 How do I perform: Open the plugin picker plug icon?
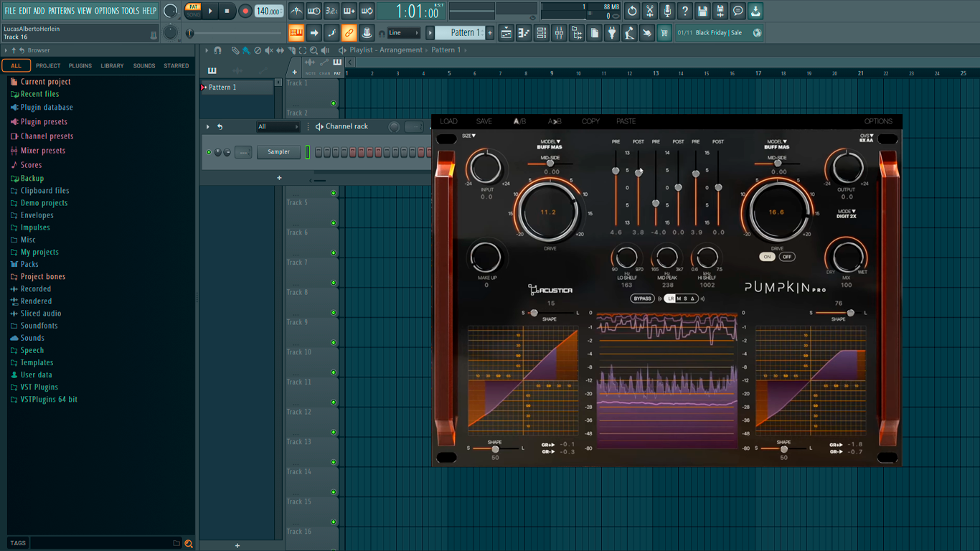click(612, 33)
